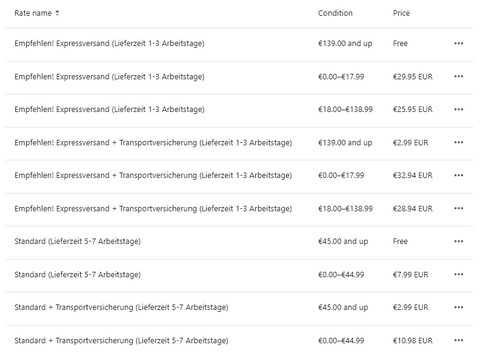Select the first Empfehlen! Expressversand rate name
Viewport: 480px width, 362px height.
[109, 43]
